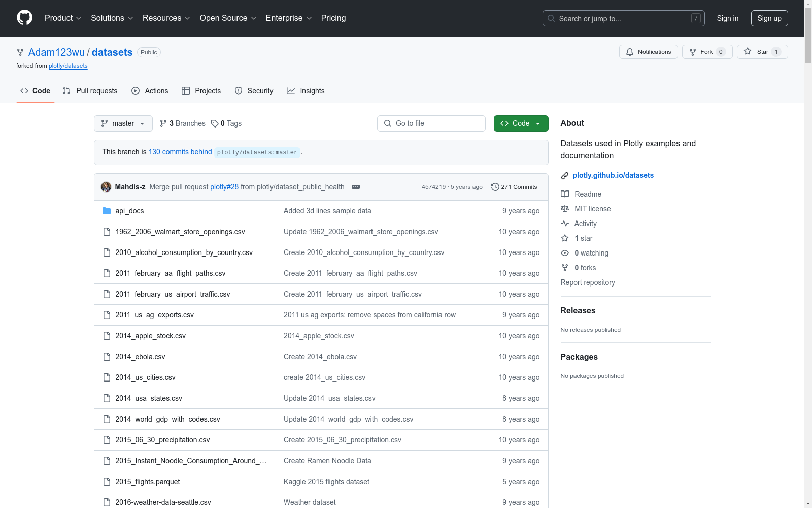This screenshot has width=812, height=508.
Task: Open the Enterprise dropdown menu
Action: [289, 18]
